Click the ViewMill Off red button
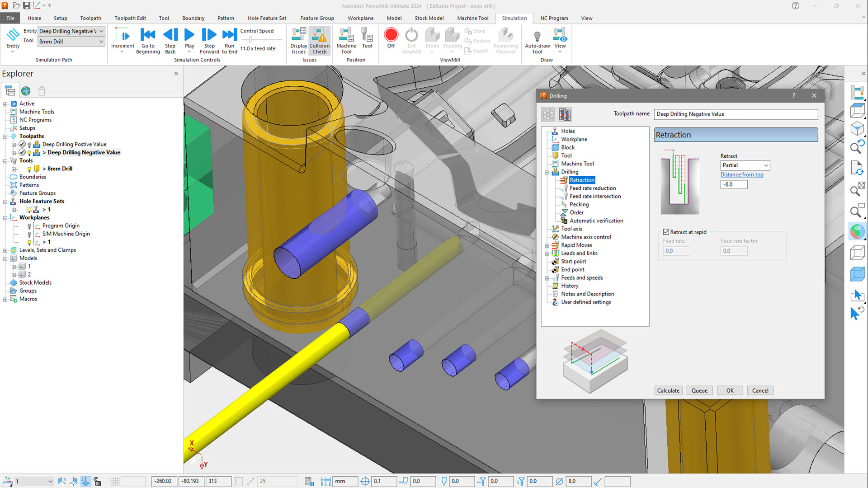Viewport: 868px width, 488px height. [x=391, y=35]
